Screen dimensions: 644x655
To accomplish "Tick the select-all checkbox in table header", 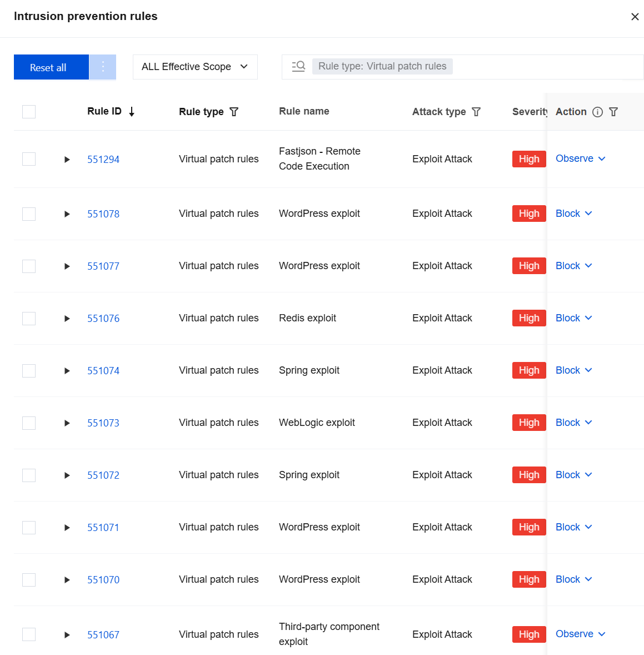I will (29, 112).
